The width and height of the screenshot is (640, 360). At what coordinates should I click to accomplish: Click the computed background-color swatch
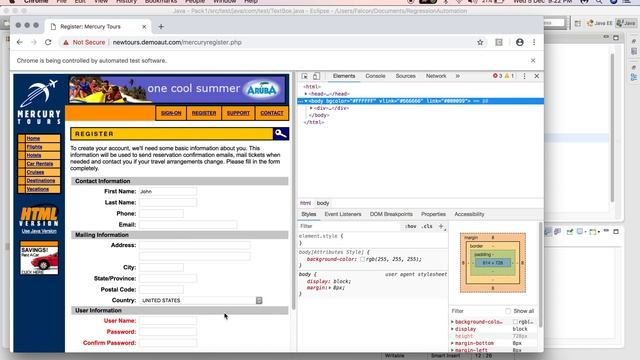pyautogui.click(x=516, y=322)
